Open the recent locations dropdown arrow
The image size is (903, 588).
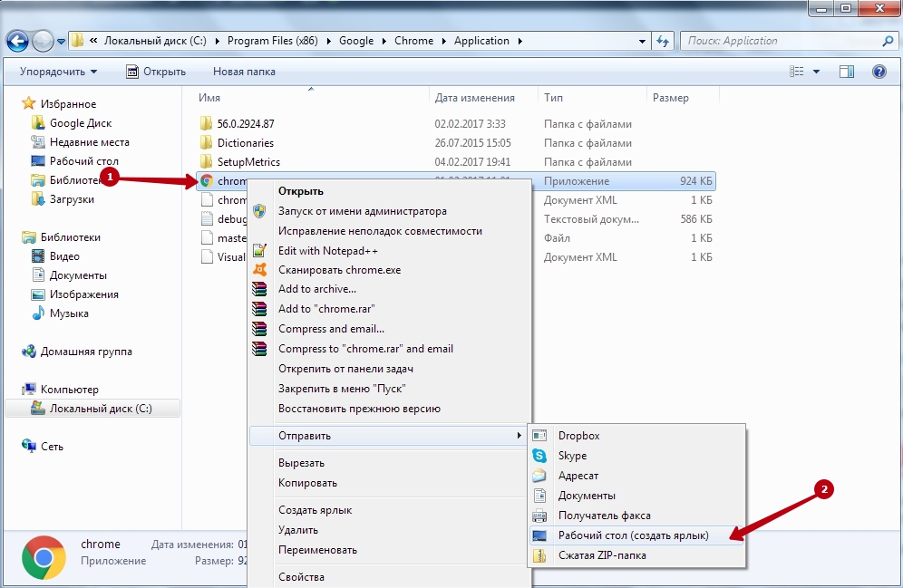(61, 42)
